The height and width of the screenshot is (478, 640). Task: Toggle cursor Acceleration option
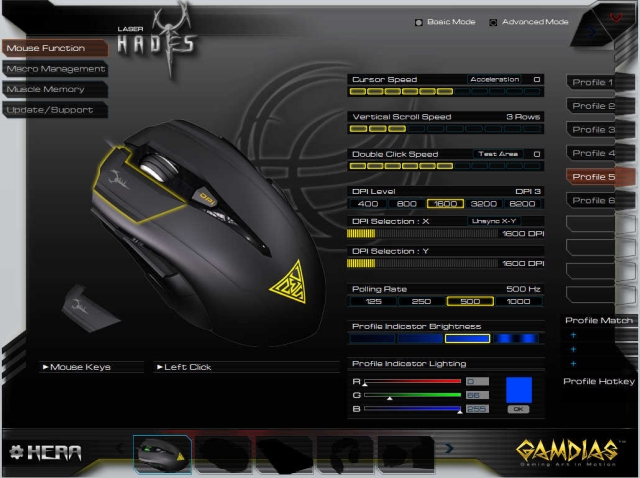tap(495, 79)
